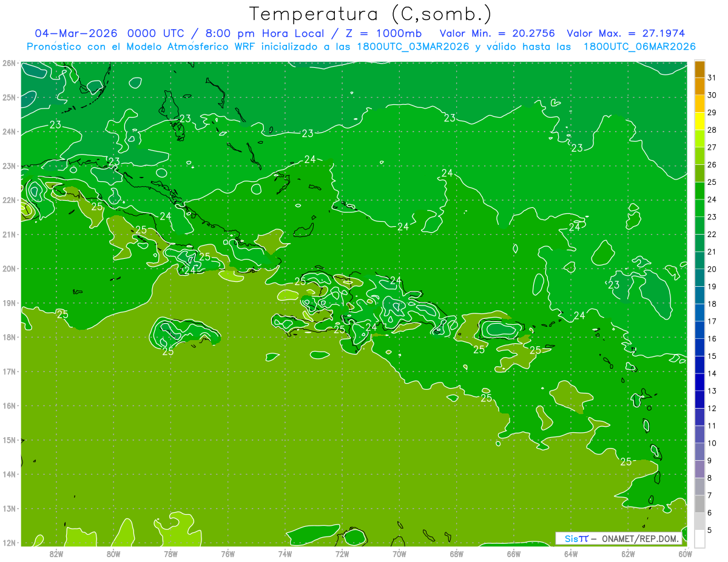Click the 19N latitude axis label
The image size is (728, 562).
9,303
